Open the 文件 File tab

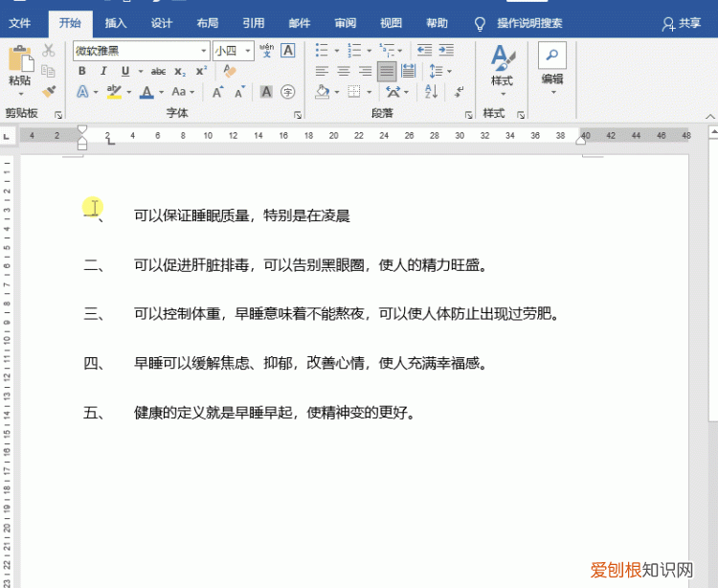point(20,23)
